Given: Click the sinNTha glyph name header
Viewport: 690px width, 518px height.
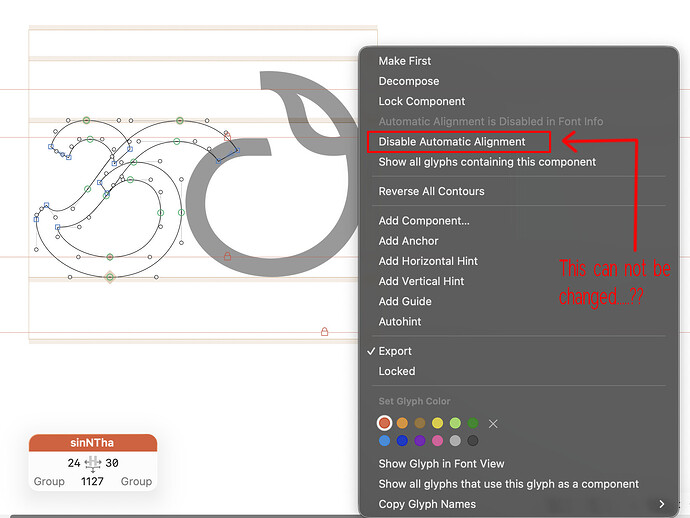Looking at the screenshot, I should point(92,443).
